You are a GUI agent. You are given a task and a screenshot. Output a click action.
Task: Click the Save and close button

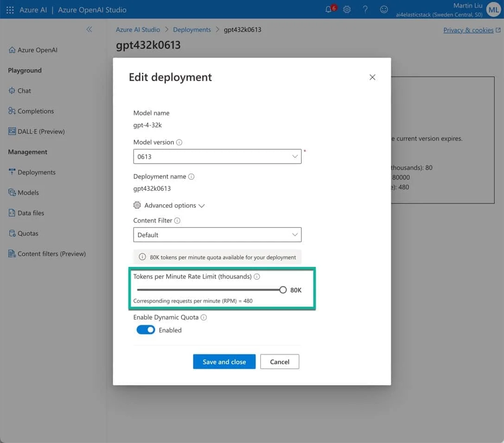pos(224,362)
